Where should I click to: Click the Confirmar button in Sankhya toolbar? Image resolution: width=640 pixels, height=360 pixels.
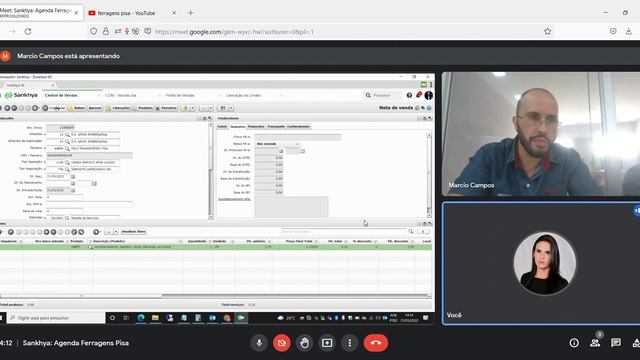click(x=54, y=108)
